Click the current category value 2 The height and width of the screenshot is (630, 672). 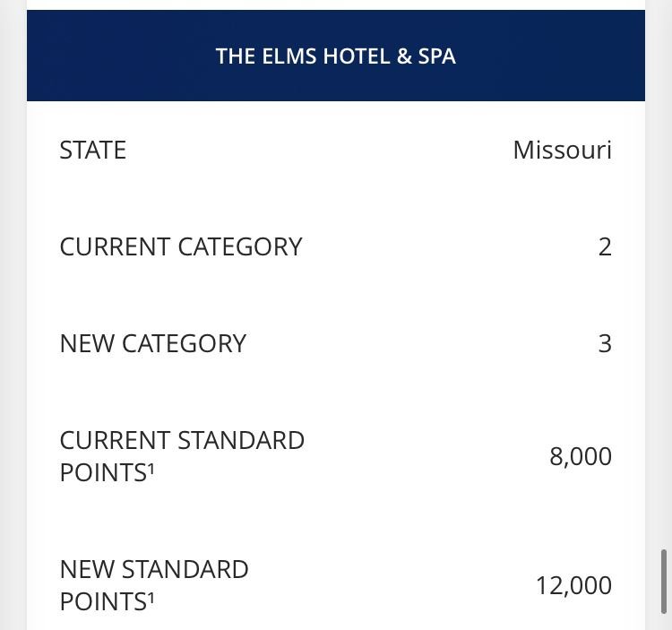[605, 246]
